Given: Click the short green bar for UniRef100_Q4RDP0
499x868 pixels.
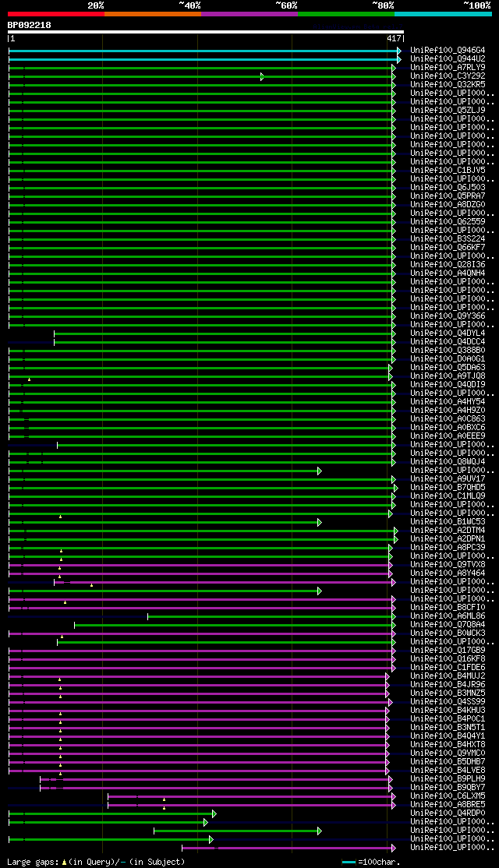Looking at the screenshot, I should pyautogui.click(x=111, y=813).
